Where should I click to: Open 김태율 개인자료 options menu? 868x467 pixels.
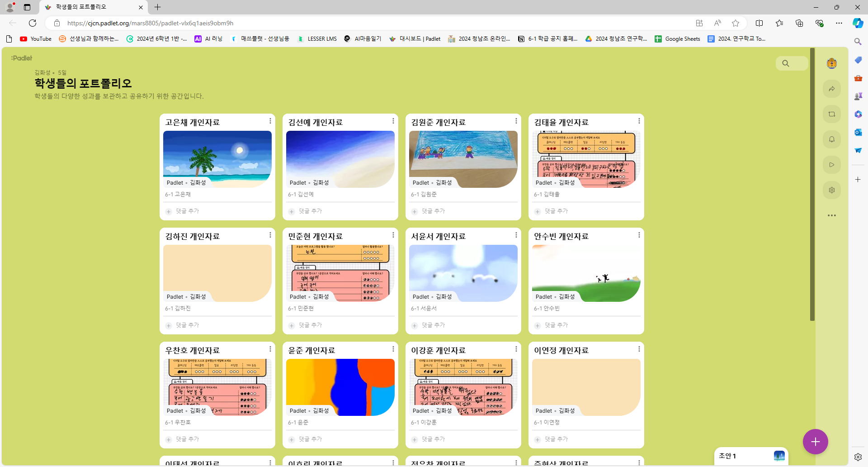click(639, 121)
